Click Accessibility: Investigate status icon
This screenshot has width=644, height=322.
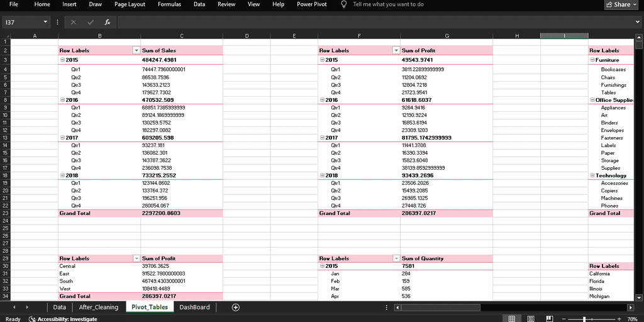tap(32, 319)
